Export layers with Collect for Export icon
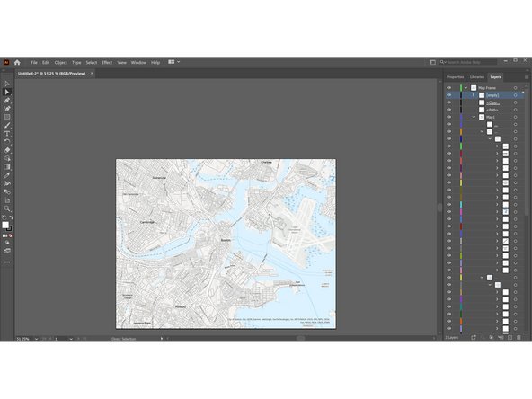Image resolution: width=532 pixels, height=399 pixels. tap(474, 338)
